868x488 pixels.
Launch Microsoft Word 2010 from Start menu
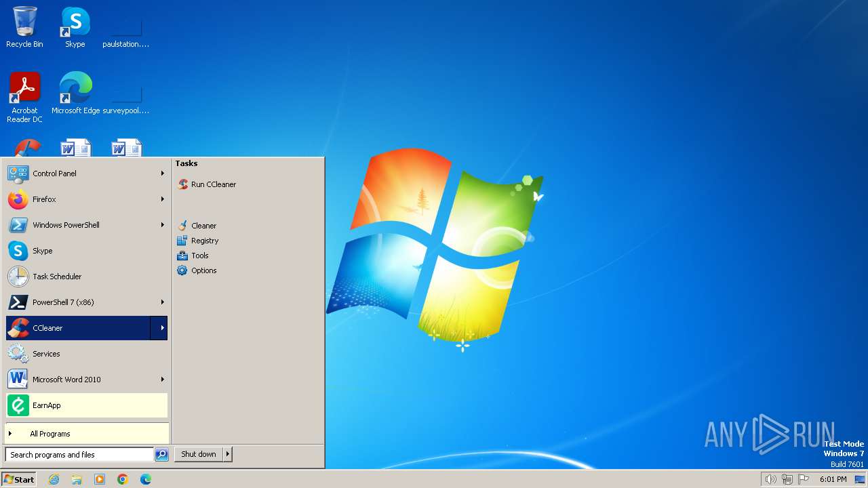pos(86,380)
